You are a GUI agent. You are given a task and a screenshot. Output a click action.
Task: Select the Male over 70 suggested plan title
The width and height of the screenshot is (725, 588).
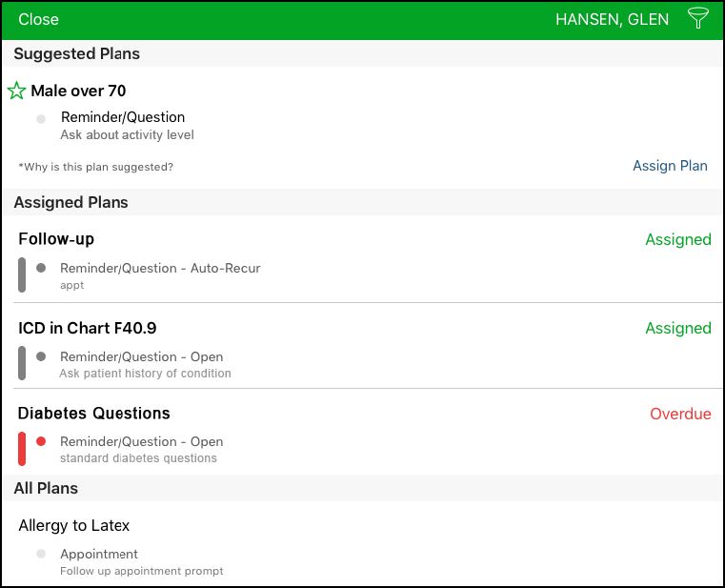pyautogui.click(x=78, y=91)
